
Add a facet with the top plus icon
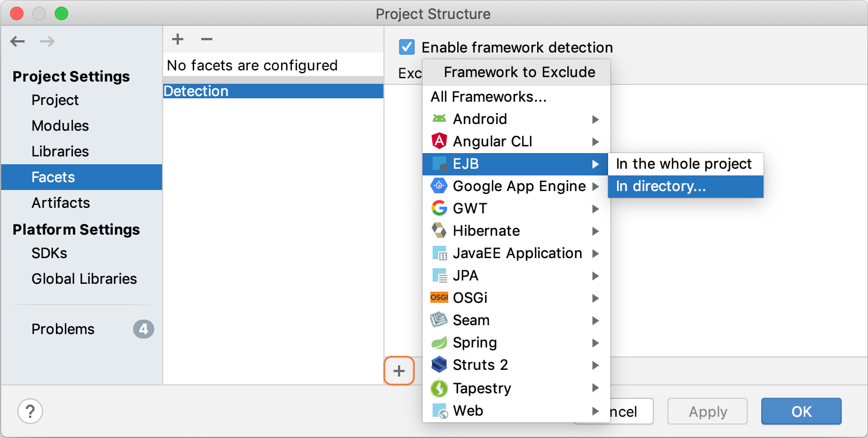178,39
